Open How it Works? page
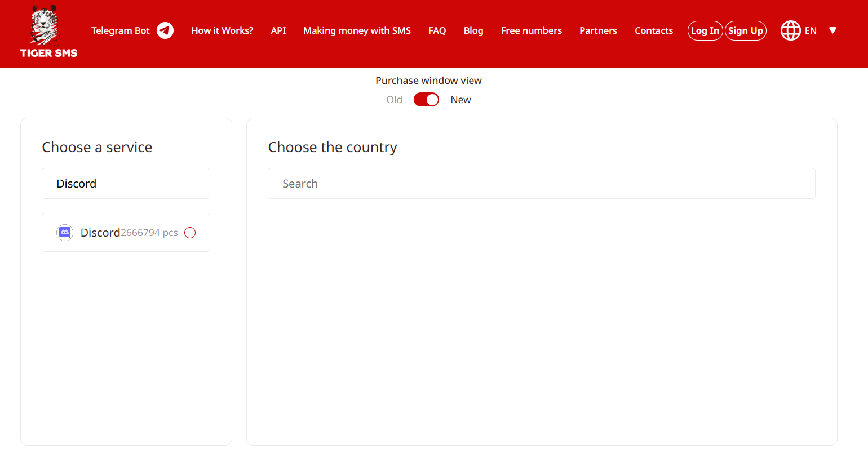Screen dimensions: 868x476 [x=222, y=30]
